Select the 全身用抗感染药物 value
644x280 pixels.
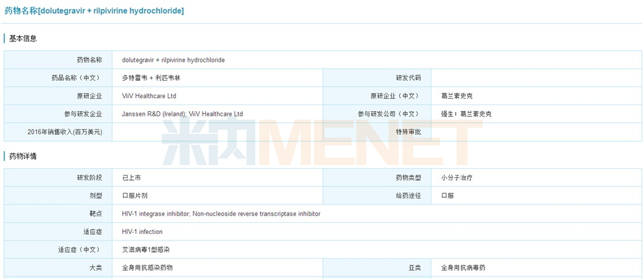tap(147, 268)
